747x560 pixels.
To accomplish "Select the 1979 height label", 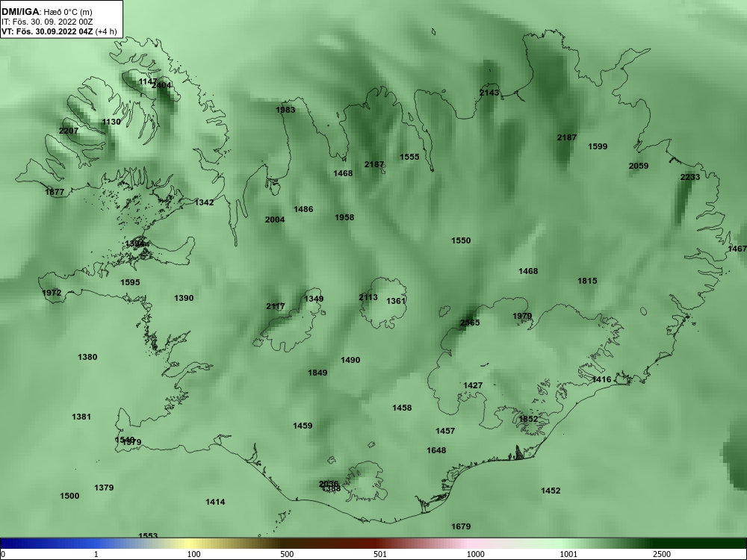I will coord(523,316).
